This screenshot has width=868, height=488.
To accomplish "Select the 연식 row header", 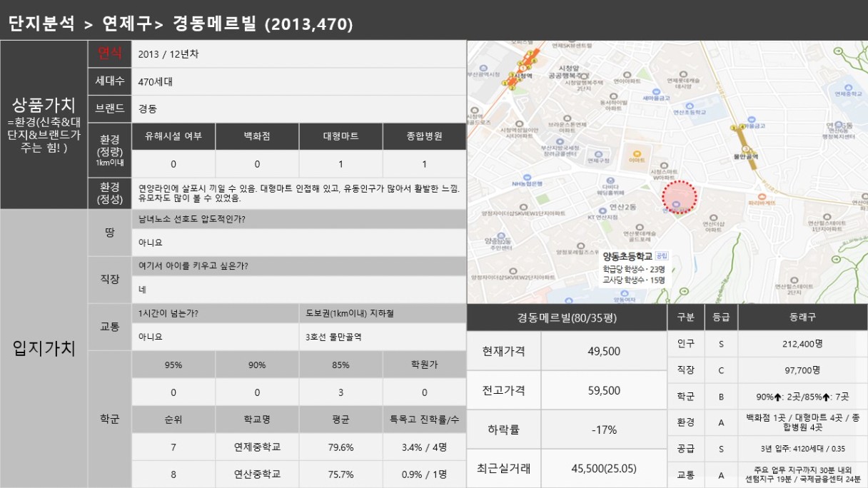I will pyautogui.click(x=109, y=54).
